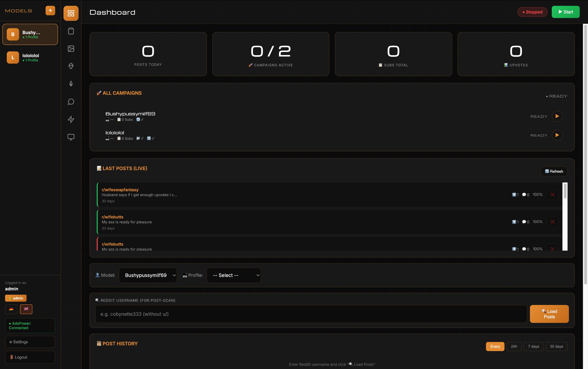Click the flame icon in the sidebar
This screenshot has width=588, height=369.
tap(71, 84)
